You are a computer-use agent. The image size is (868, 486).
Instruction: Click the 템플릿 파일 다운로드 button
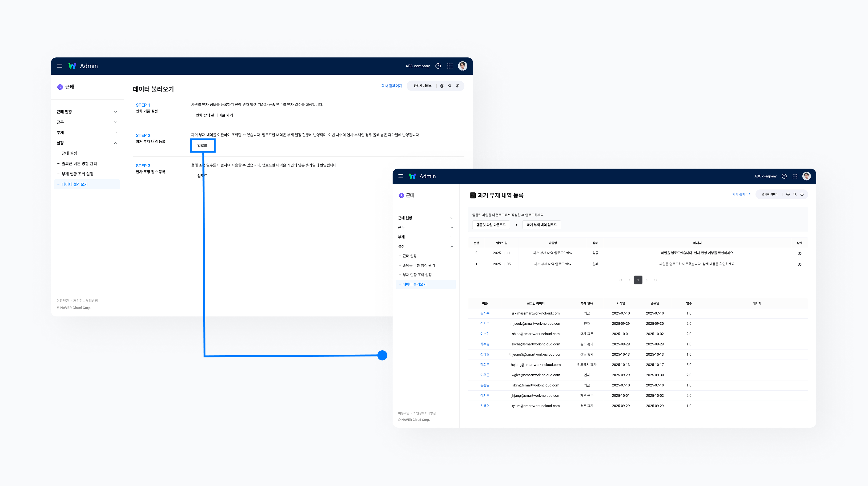(491, 225)
